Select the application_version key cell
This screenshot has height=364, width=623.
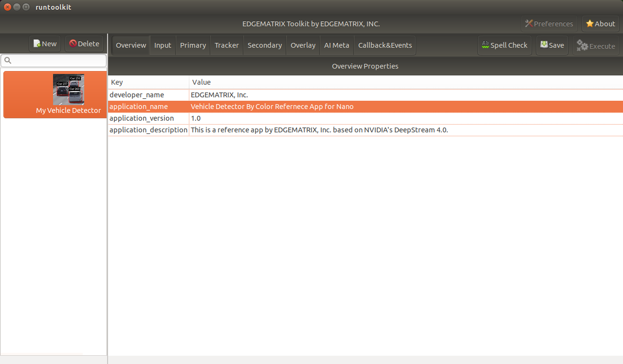(148, 118)
